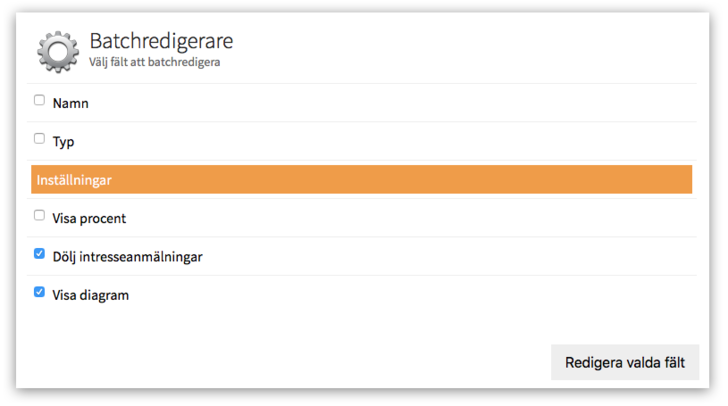Image resolution: width=728 pixels, height=406 pixels.
Task: Click the subtitle Välj fält att batchredigera
Action: (x=154, y=63)
